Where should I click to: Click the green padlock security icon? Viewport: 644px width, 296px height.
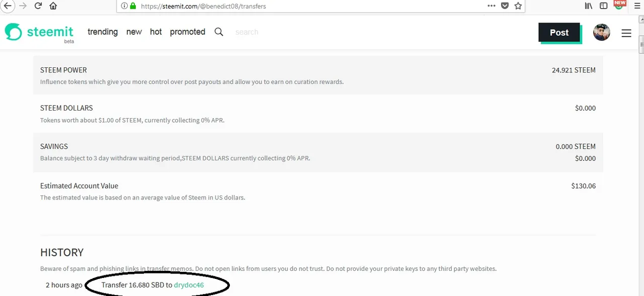tap(133, 6)
